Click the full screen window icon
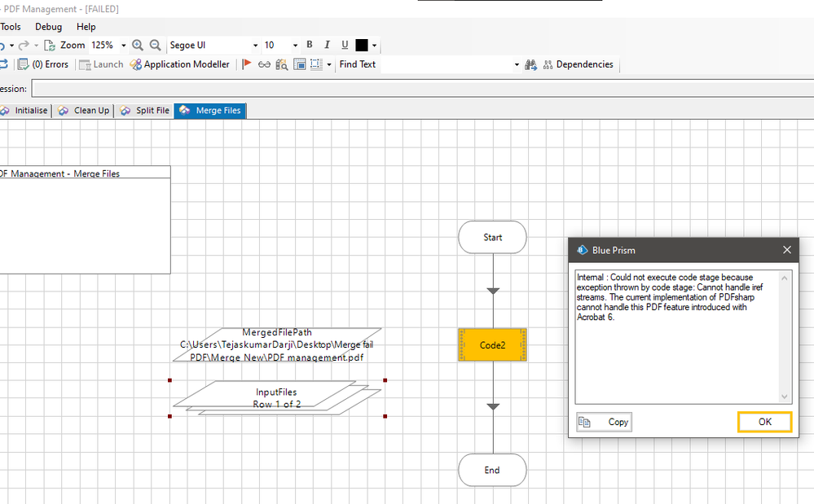Screen dimensions: 814x504 pyautogui.click(x=300, y=64)
